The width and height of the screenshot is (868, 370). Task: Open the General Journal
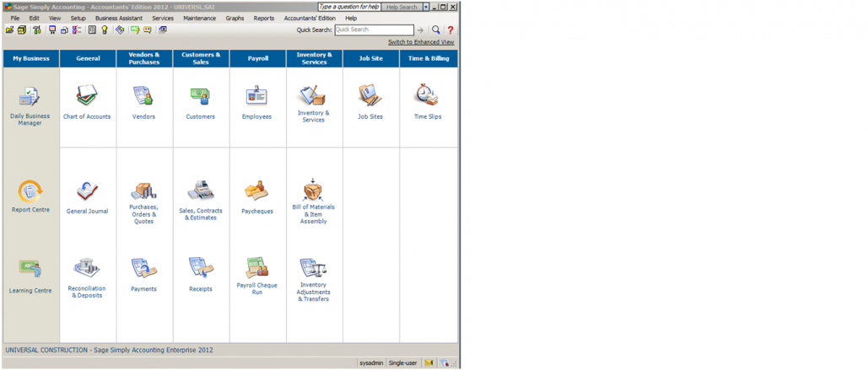pos(87,190)
